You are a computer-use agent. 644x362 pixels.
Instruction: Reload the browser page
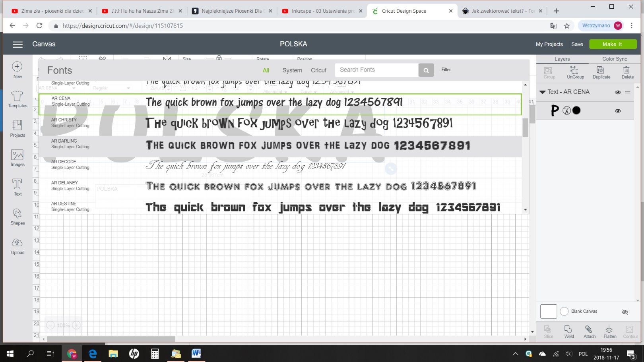39,25
